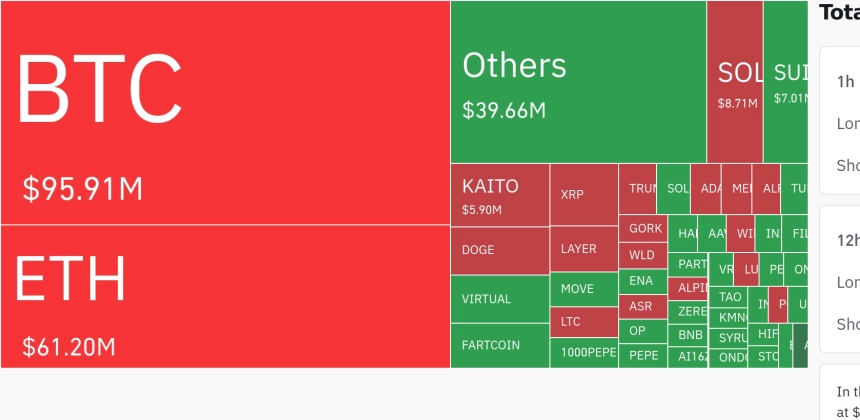Viewport: 860px width, 420px height.
Task: Click the ENA tile
Action: (x=643, y=281)
